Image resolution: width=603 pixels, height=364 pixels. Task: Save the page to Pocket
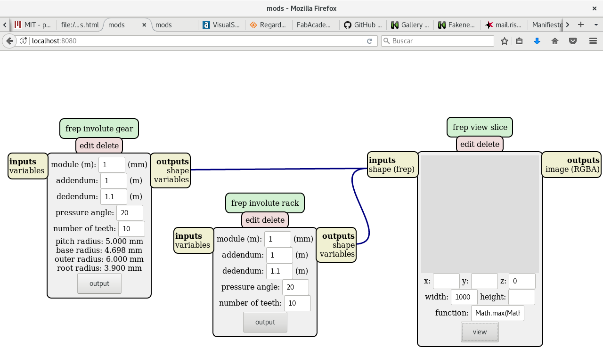coord(573,41)
